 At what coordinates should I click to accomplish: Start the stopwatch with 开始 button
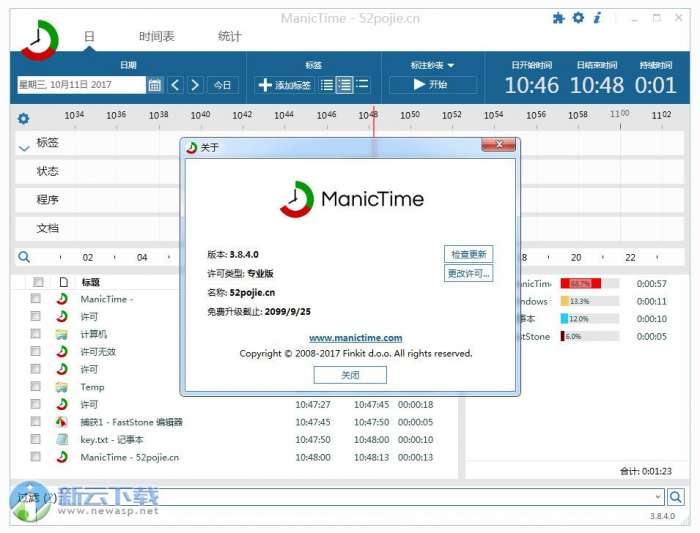click(432, 84)
